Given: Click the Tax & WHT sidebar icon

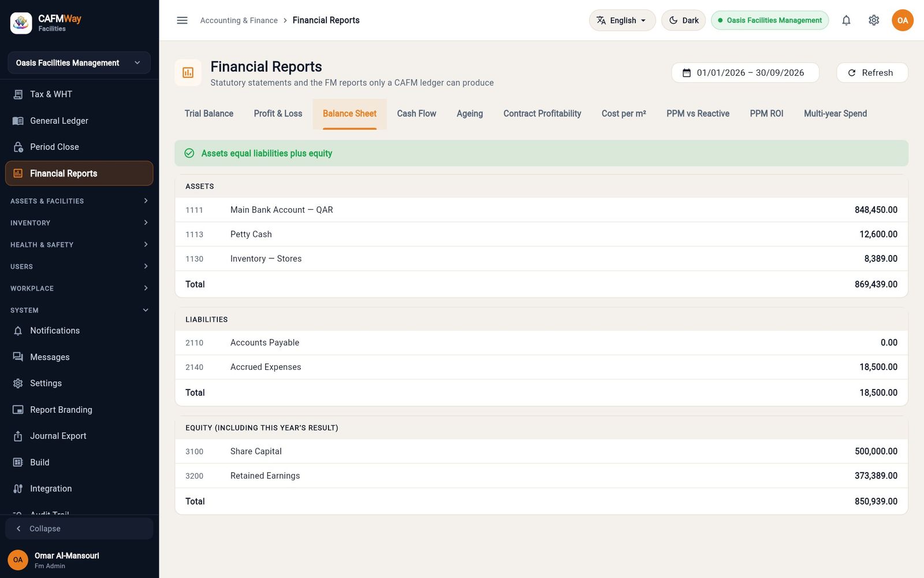Looking at the screenshot, I should [x=18, y=94].
